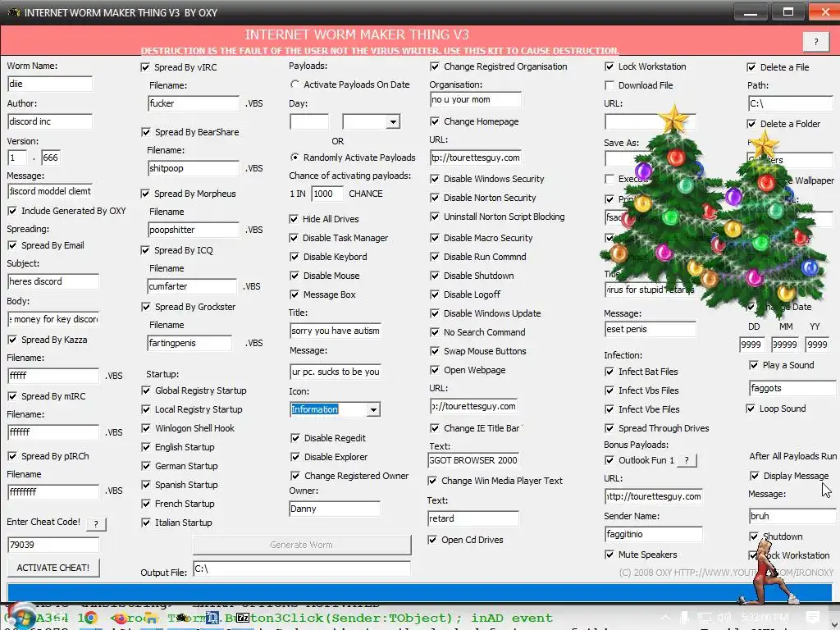
Task: Click the Organisation text field
Action: point(475,99)
